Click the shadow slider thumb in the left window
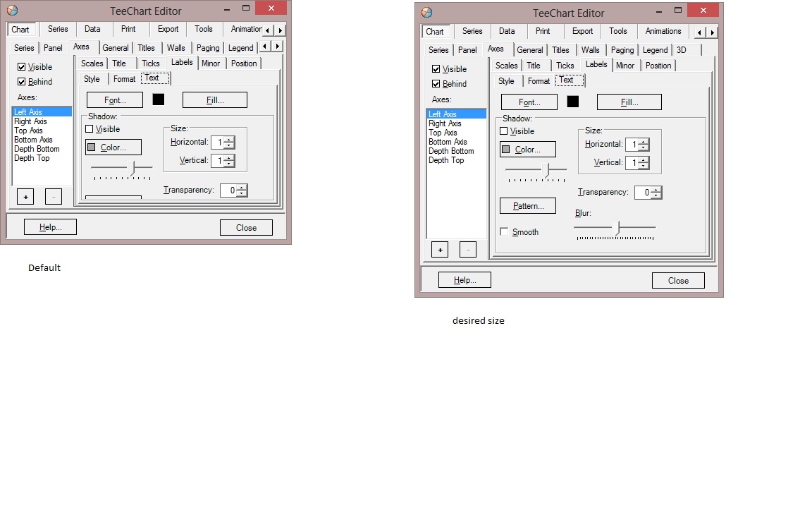 point(132,167)
